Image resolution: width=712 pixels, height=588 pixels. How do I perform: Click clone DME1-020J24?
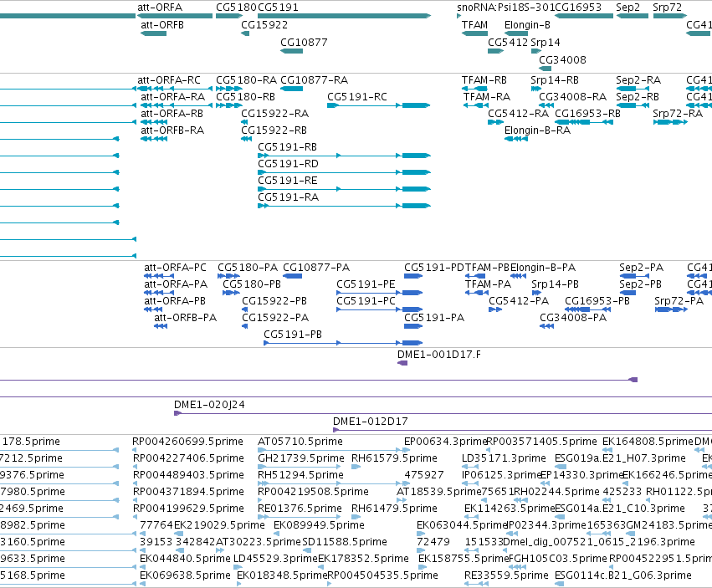[209, 405]
